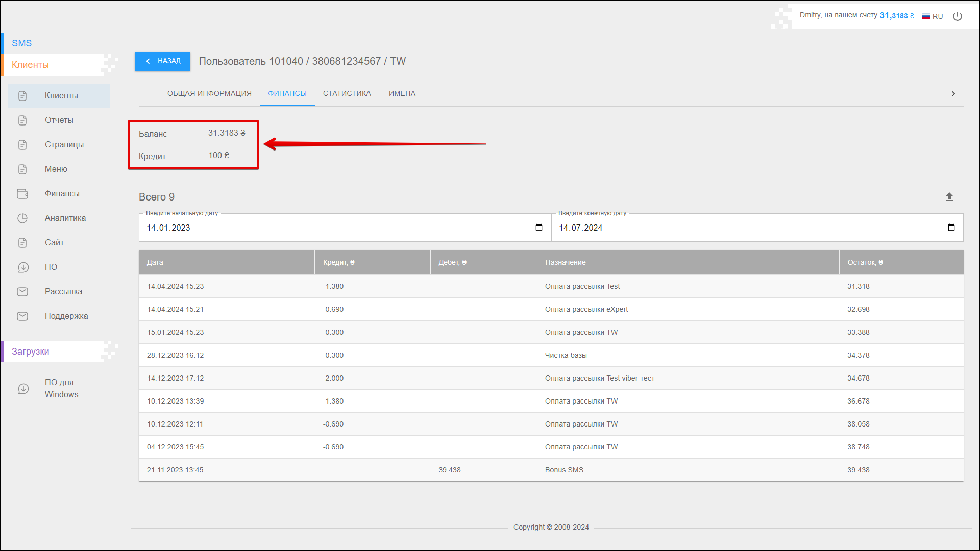980x551 pixels.
Task: Open Загрузки sidebar section
Action: point(31,352)
